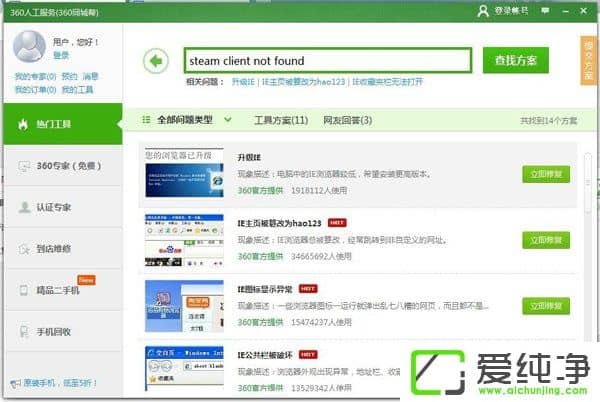Viewport: 600px width, 402px height.
Task: Click the 查找方案 search button
Action: pyautogui.click(x=515, y=60)
